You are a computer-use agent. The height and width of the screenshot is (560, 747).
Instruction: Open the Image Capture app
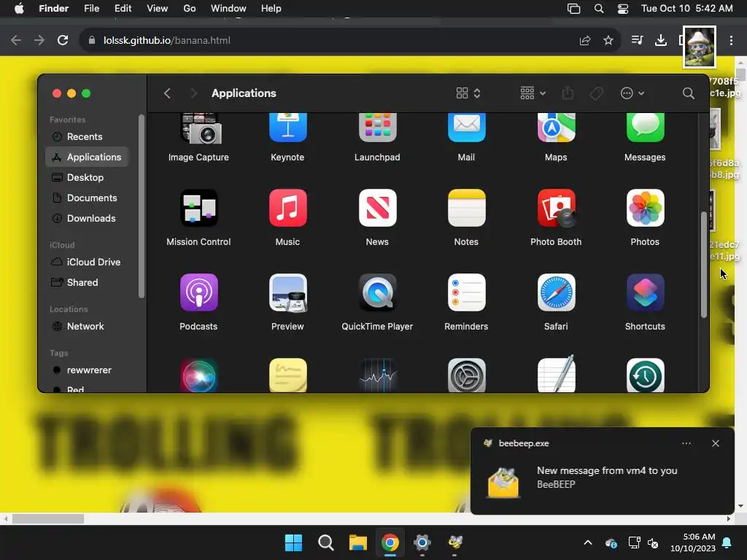pyautogui.click(x=201, y=128)
